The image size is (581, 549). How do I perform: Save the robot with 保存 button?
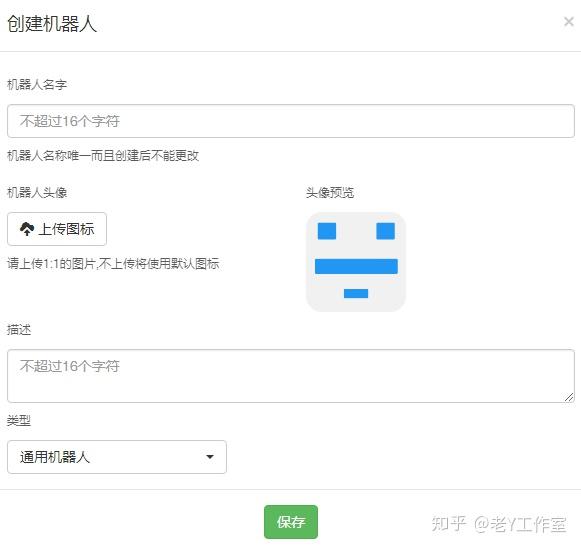[x=291, y=522]
